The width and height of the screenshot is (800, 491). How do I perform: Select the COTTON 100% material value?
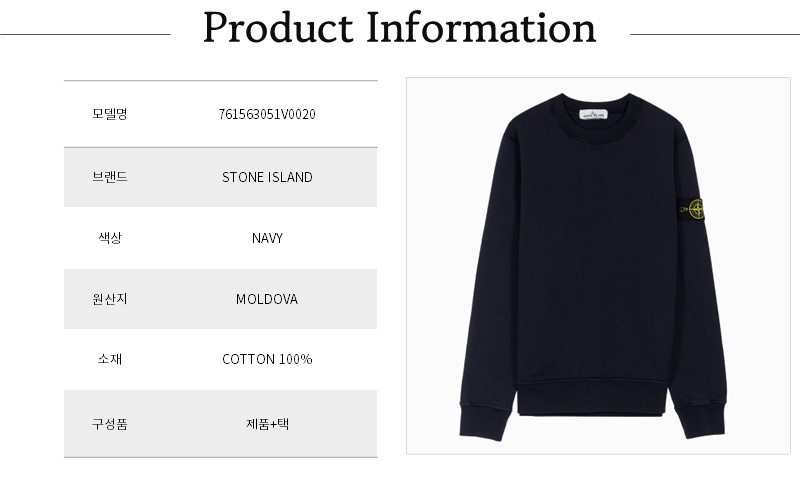[x=267, y=359]
